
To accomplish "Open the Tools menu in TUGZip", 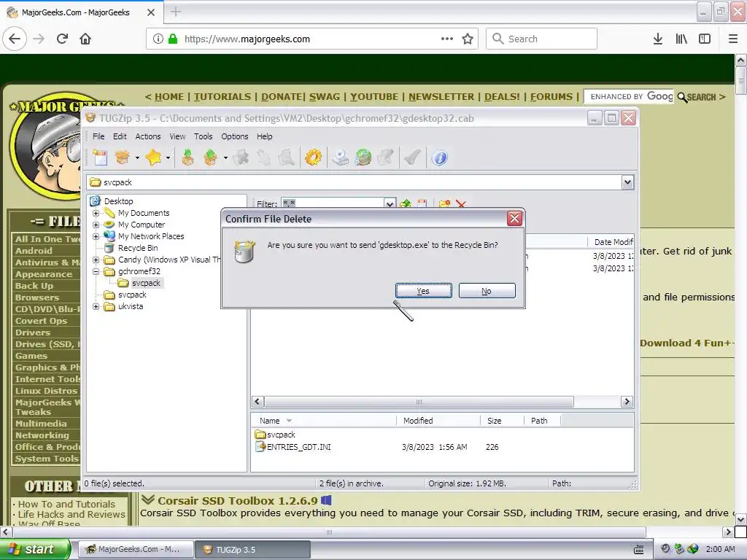I will (203, 136).
